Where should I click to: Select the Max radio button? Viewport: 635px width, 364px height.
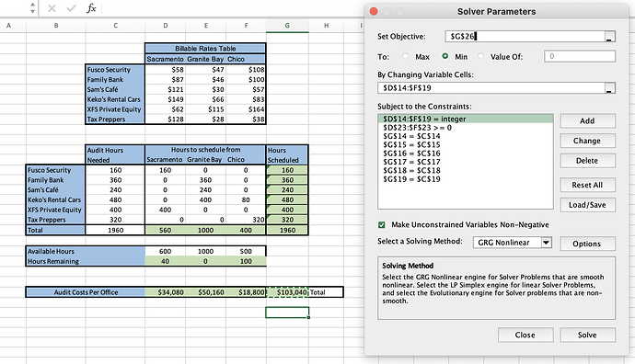pos(405,56)
